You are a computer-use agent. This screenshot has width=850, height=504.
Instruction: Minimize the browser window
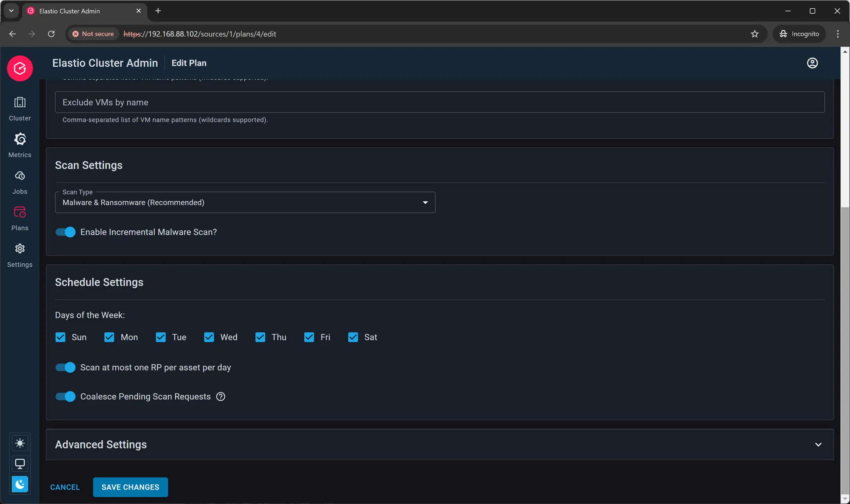(788, 11)
